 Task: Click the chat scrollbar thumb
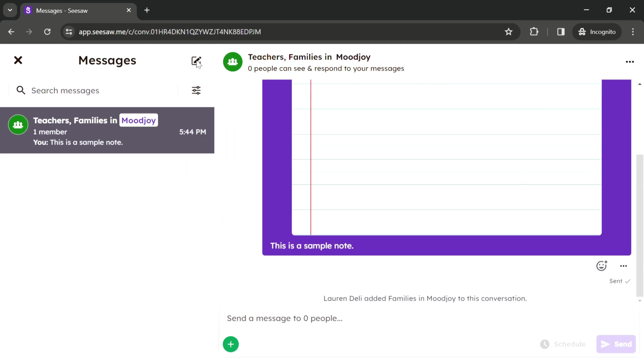(640, 226)
